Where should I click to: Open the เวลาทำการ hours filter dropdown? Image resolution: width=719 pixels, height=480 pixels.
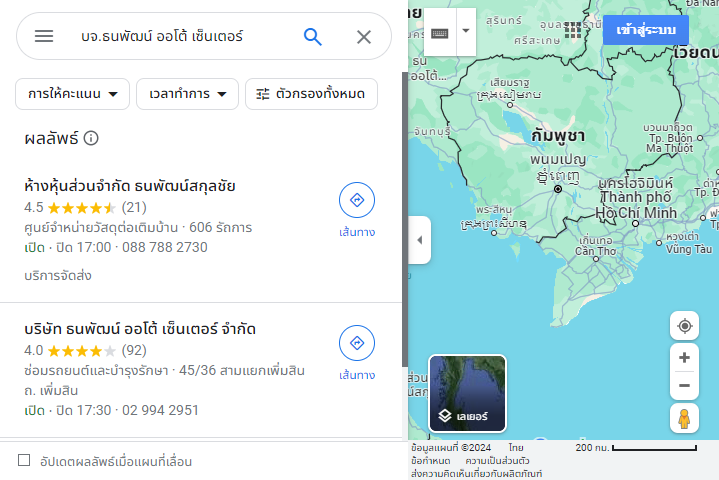click(x=188, y=94)
